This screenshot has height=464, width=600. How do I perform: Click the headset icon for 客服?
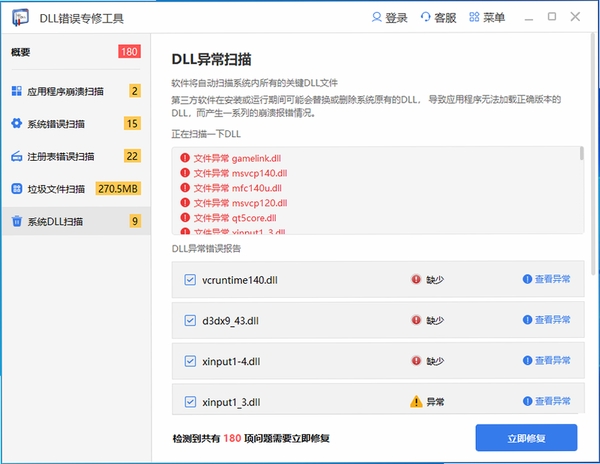(426, 17)
